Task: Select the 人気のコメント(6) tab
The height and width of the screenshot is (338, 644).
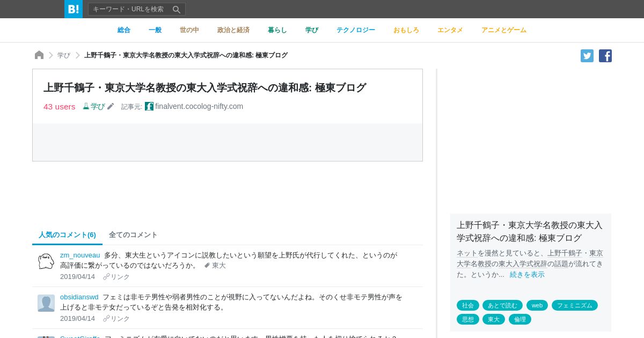Action: click(67, 235)
